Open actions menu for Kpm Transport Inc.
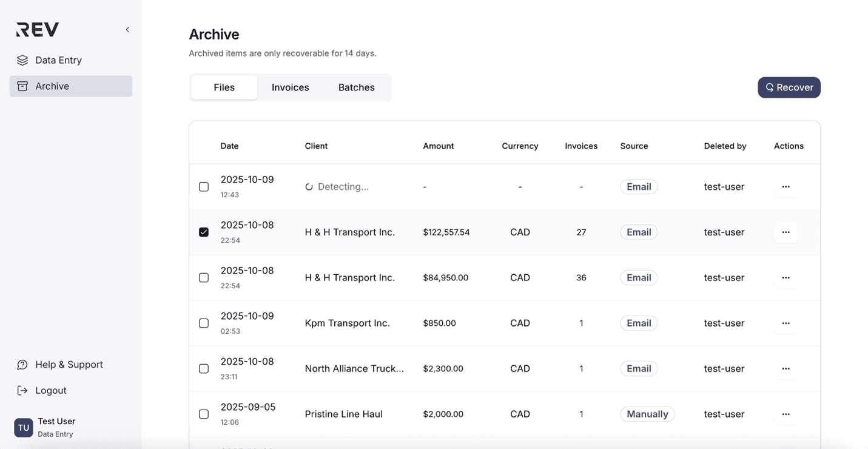The image size is (868, 449). pos(786,323)
